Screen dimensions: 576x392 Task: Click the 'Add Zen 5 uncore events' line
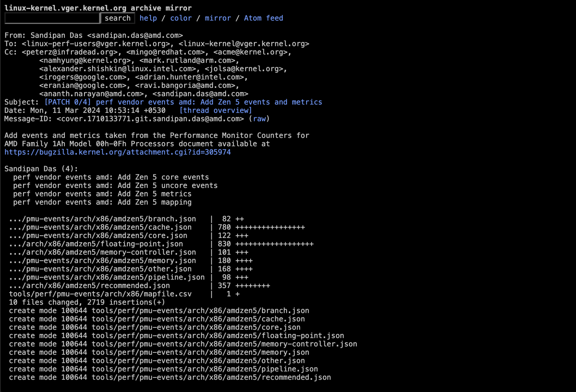click(x=115, y=186)
